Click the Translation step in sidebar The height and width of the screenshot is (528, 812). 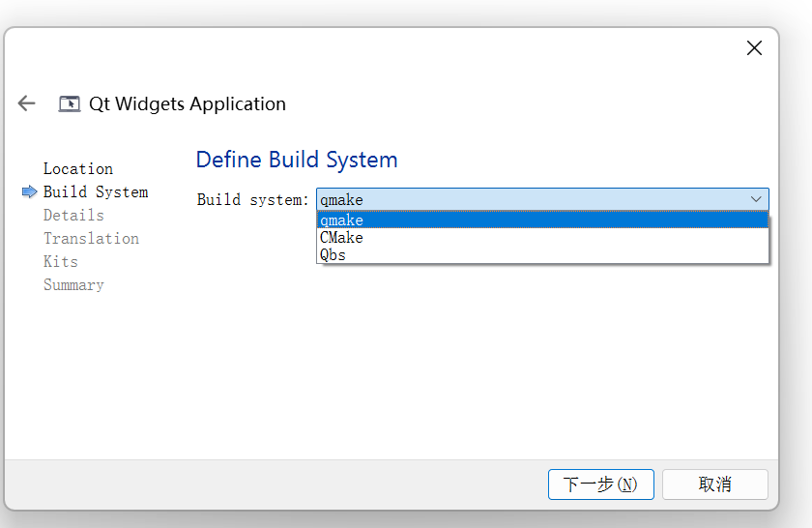[91, 238]
